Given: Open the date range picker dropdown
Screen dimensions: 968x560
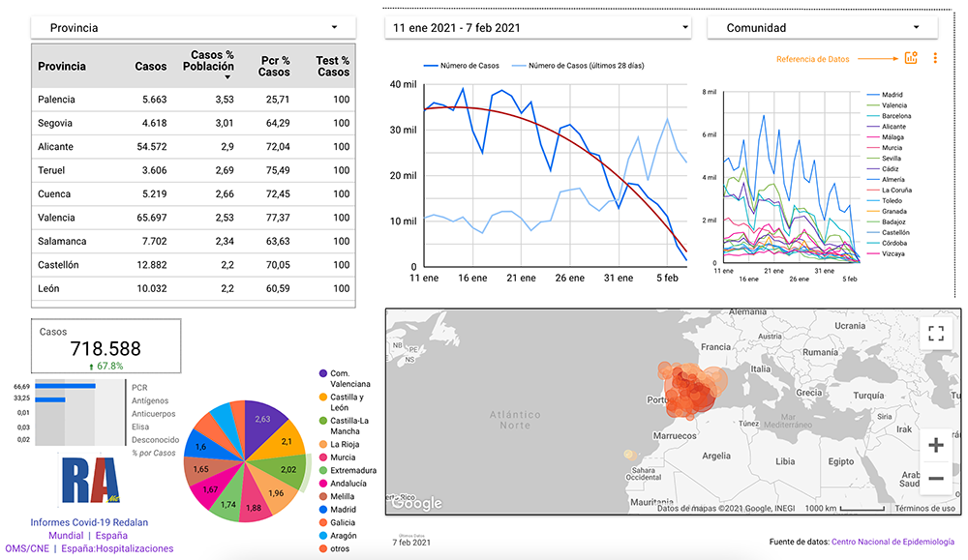Looking at the screenshot, I should 537,28.
